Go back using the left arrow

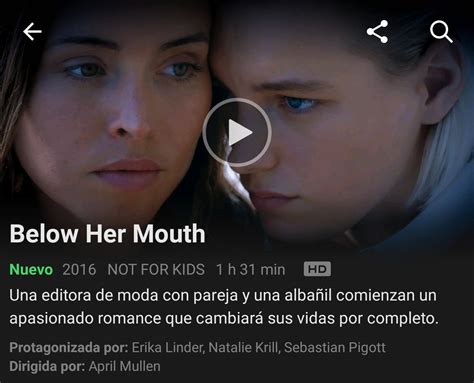coord(32,32)
